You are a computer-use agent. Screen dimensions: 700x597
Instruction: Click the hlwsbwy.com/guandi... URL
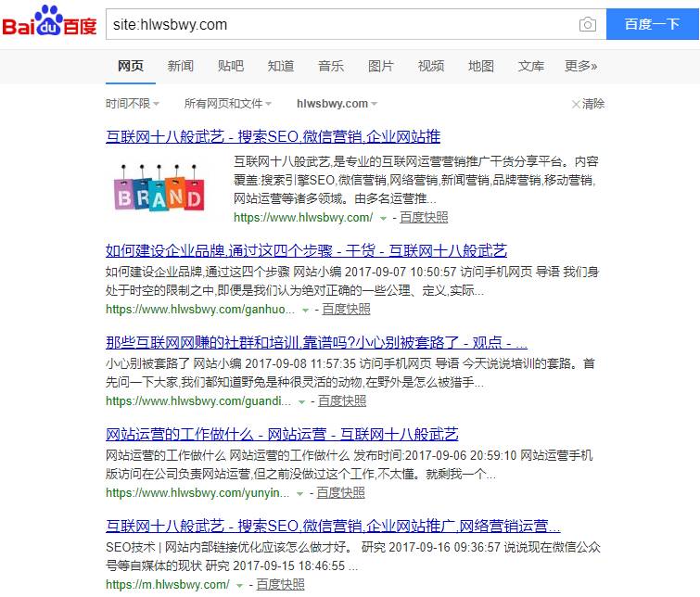coord(198,401)
